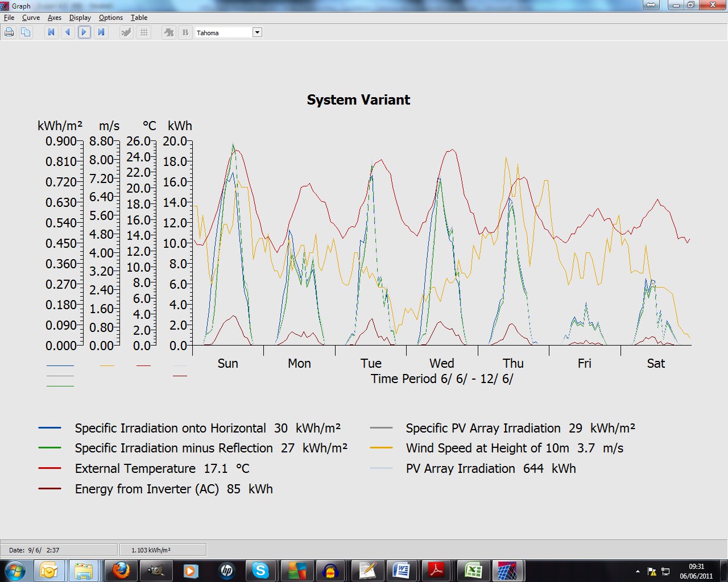
Task: Toggle bold font with B icon
Action: coord(185,32)
